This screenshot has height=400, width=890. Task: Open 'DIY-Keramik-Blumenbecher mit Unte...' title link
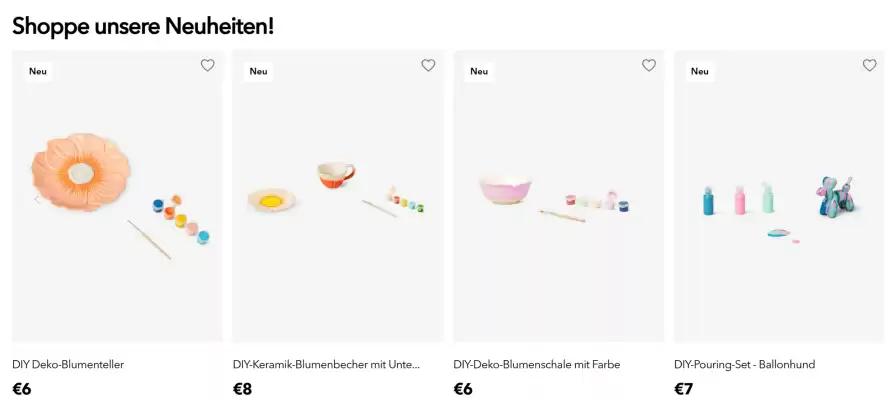tap(326, 364)
